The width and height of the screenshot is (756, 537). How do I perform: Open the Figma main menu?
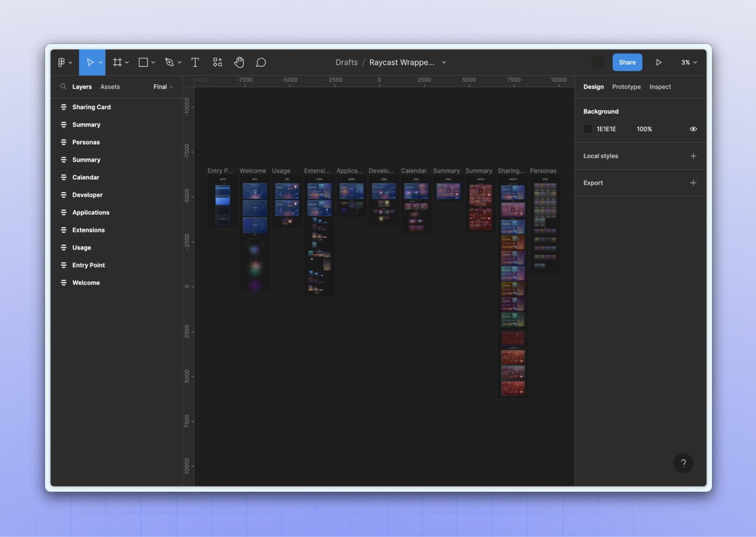click(x=61, y=63)
